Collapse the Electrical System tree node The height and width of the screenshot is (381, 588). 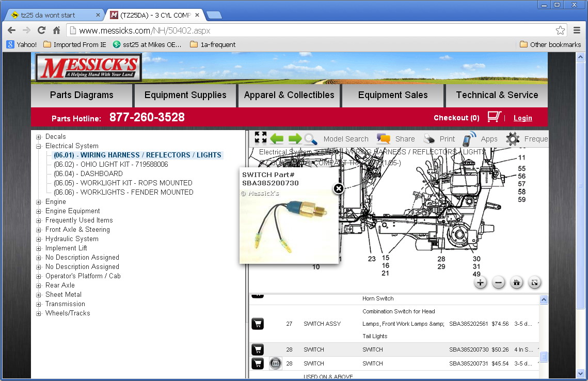pos(39,146)
